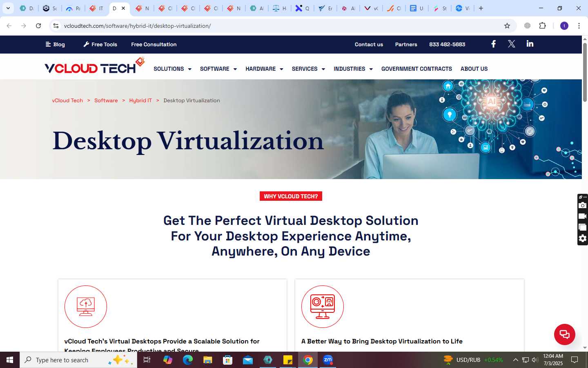588x368 pixels.
Task: Open the Free Consultation link
Action: coord(154,44)
